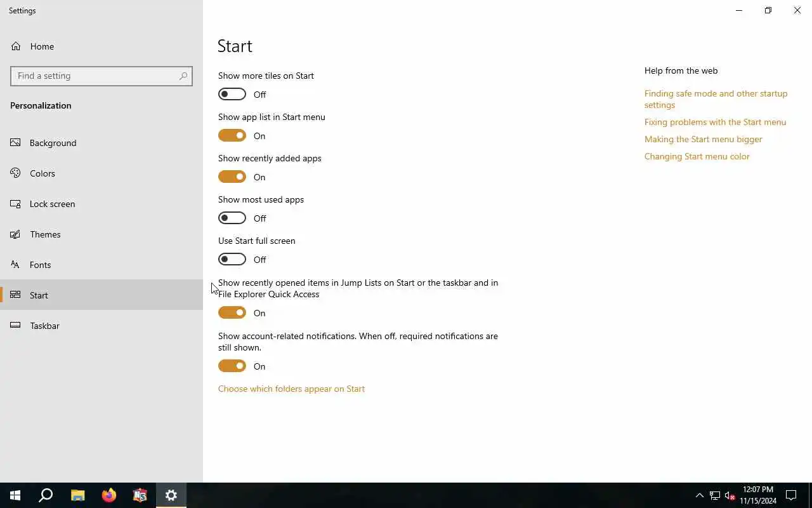Click Choose which folders appear on Start
This screenshot has height=508, width=812.
pos(291,389)
